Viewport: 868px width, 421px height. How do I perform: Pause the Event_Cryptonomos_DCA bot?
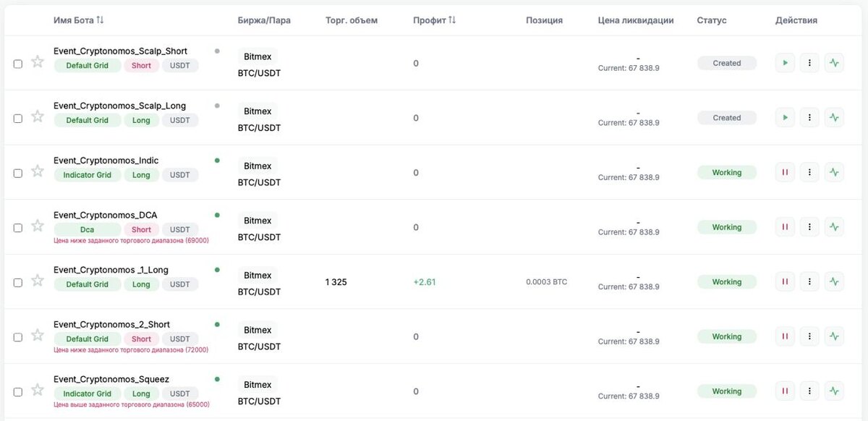(x=785, y=227)
